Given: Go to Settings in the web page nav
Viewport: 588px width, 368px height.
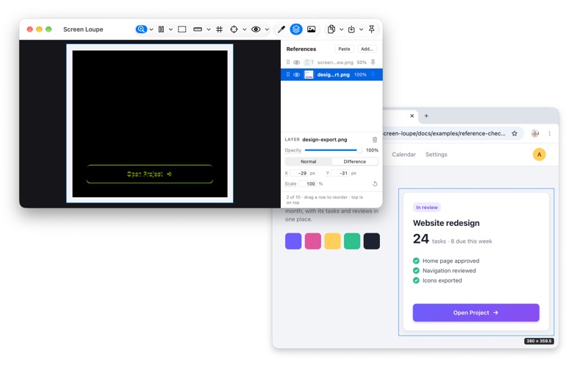Looking at the screenshot, I should pos(436,155).
